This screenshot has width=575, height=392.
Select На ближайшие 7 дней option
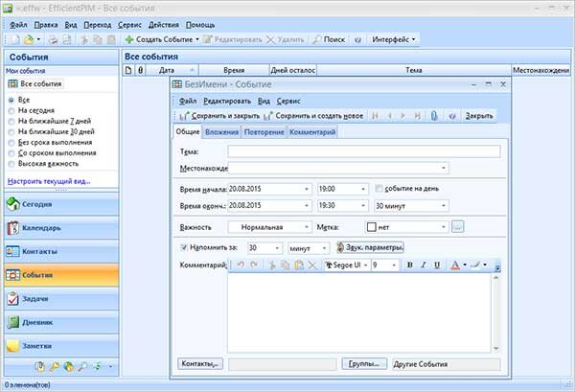click(11, 122)
